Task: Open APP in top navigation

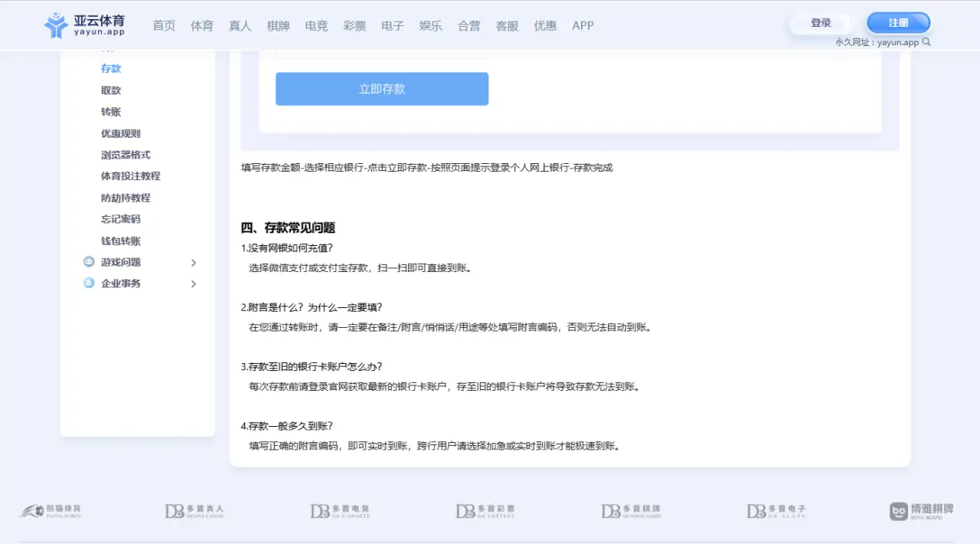Action: (x=583, y=25)
